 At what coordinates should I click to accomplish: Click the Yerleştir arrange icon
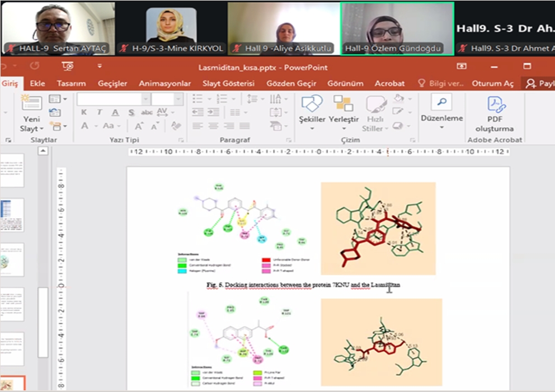[x=344, y=105]
